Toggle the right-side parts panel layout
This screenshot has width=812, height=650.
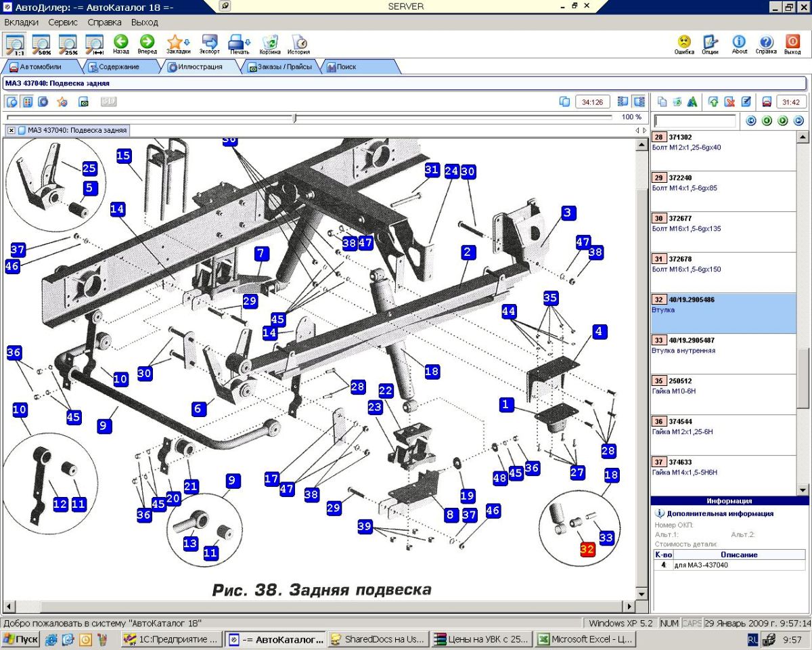pos(638,102)
